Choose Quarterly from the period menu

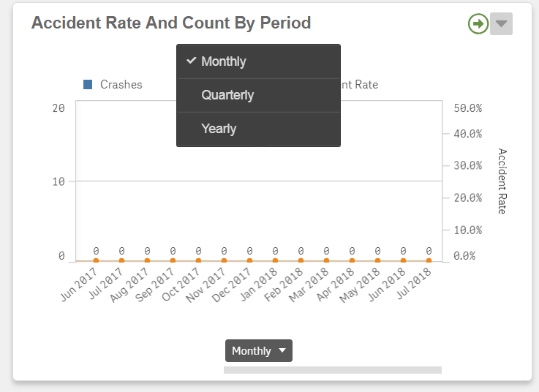(227, 95)
